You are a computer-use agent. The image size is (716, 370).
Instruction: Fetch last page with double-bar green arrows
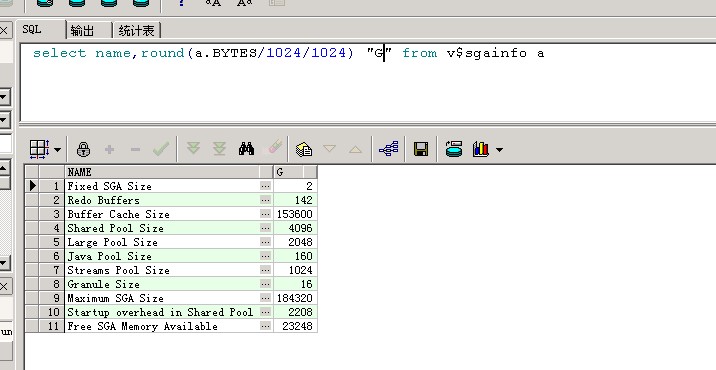click(x=220, y=148)
